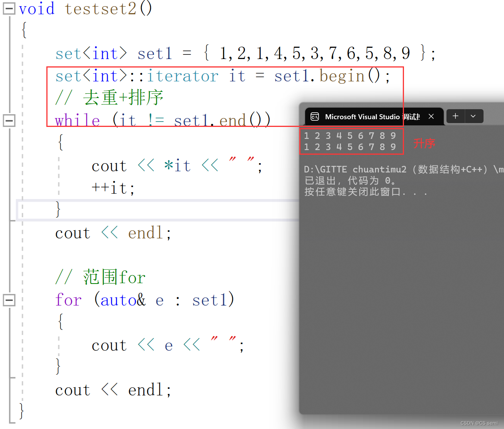Click the second output row in the console

tap(350, 147)
